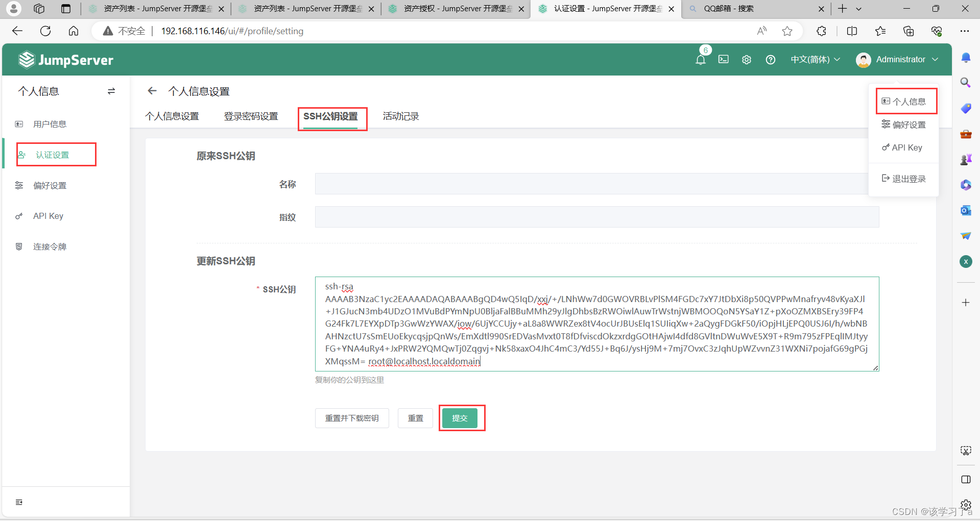Switch to the 个人信息设置 tab
This screenshot has height=521, width=980.
coord(172,116)
